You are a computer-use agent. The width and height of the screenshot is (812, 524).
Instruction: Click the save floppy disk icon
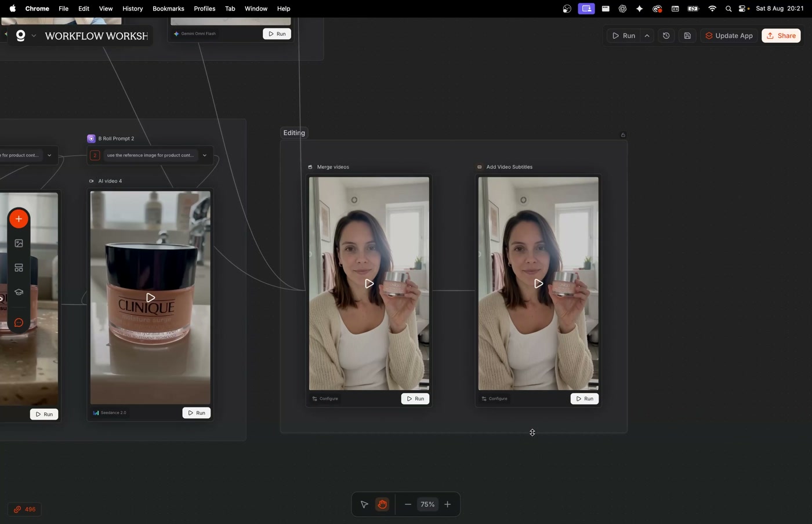tap(687, 36)
